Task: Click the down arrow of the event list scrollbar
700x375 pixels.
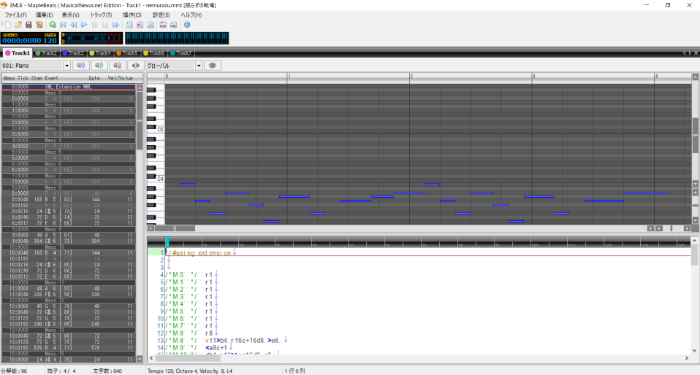Action: point(139,358)
